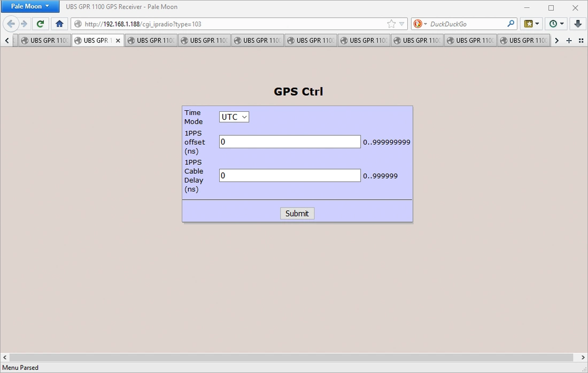Open the downloads panel
Image resolution: width=588 pixels, height=373 pixels.
577,24
